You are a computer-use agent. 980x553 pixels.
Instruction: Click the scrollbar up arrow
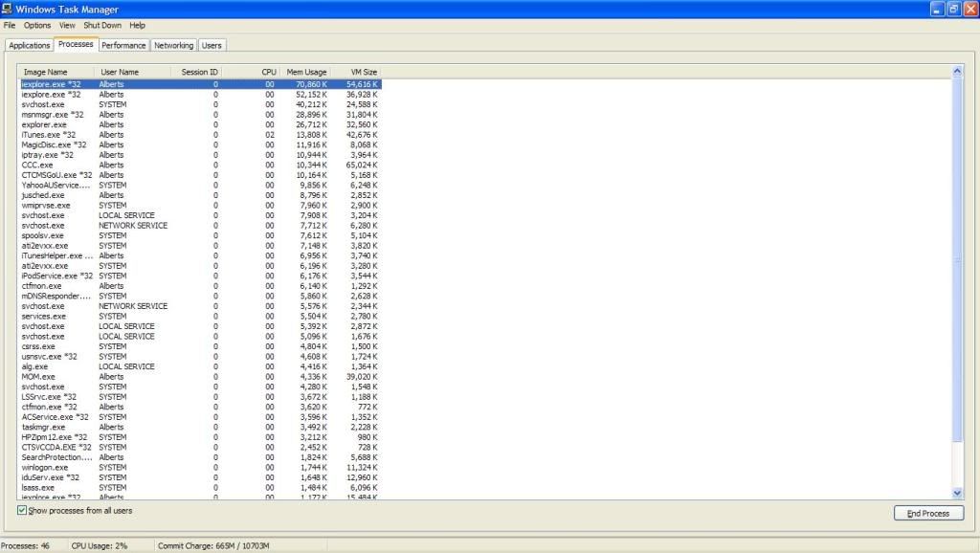click(957, 70)
